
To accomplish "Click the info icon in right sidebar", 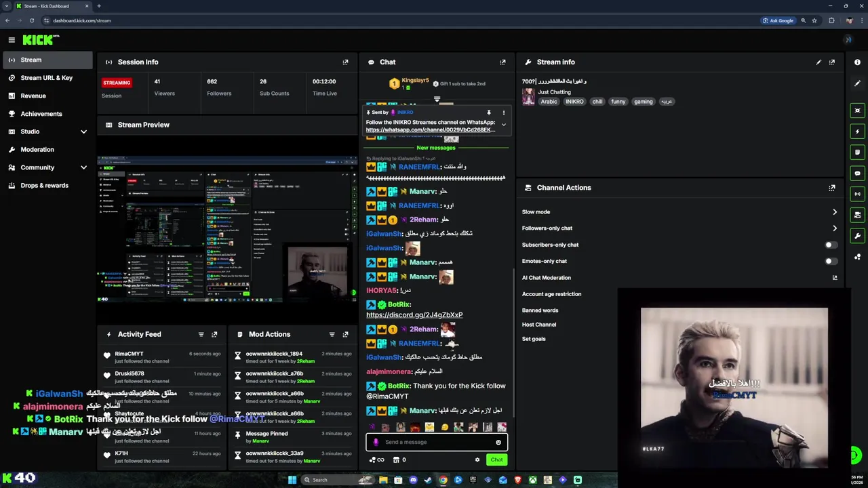I will [857, 62].
